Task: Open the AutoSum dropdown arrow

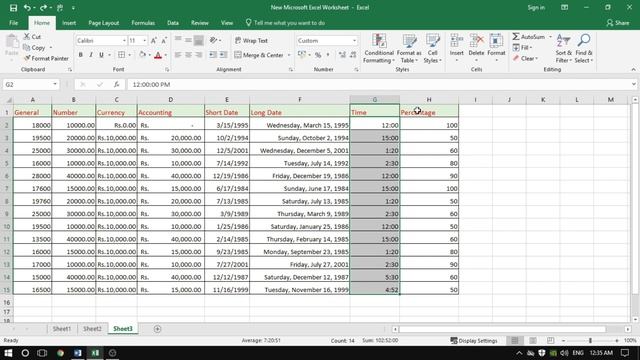Action: (x=550, y=37)
